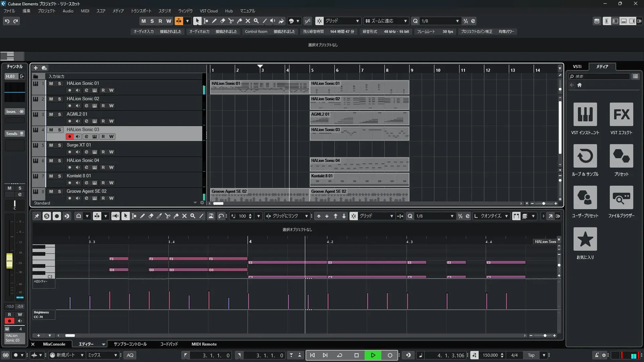
Task: Pick the Zoom magnifier tool in top toolbar
Action: 256,21
